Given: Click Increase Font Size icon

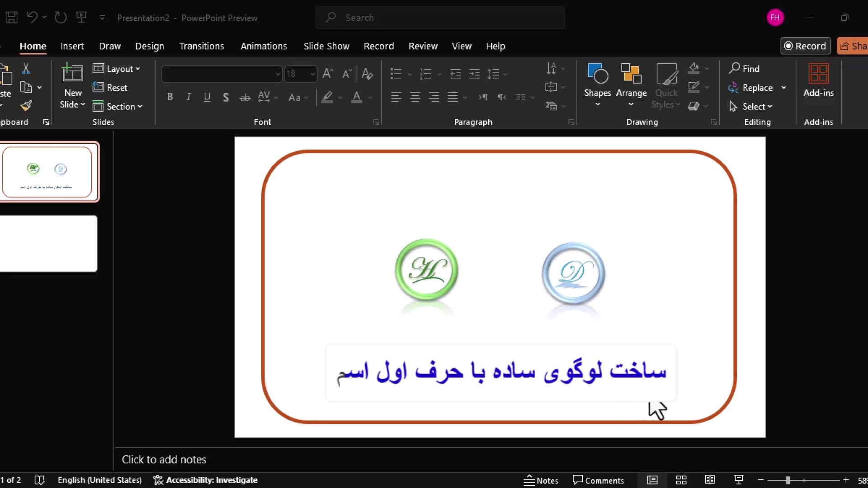Looking at the screenshot, I should [328, 74].
